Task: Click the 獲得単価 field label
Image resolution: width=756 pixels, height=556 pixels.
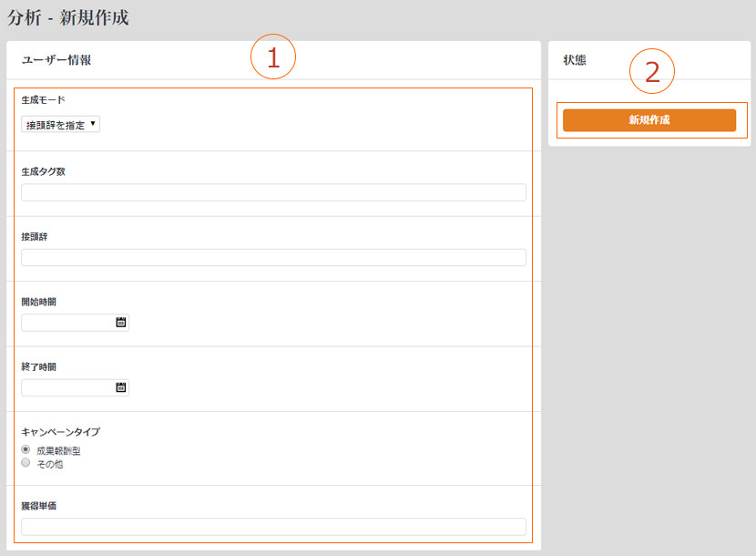Action: pyautogui.click(x=39, y=505)
